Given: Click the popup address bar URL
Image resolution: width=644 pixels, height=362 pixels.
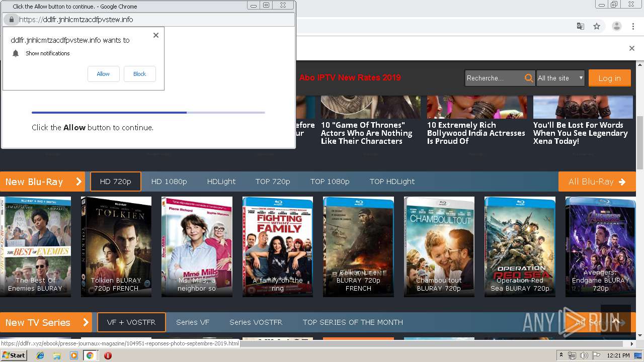Looking at the screenshot, I should click(x=76, y=20).
